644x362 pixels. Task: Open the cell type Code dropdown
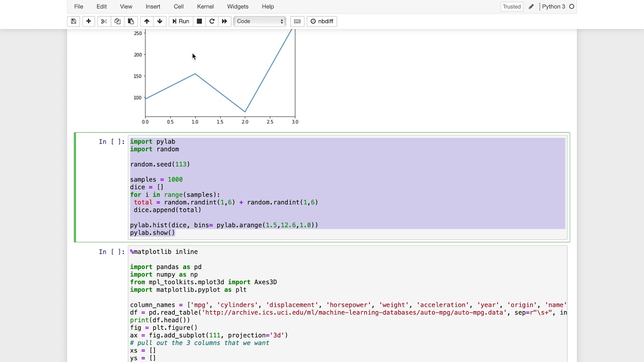click(260, 21)
